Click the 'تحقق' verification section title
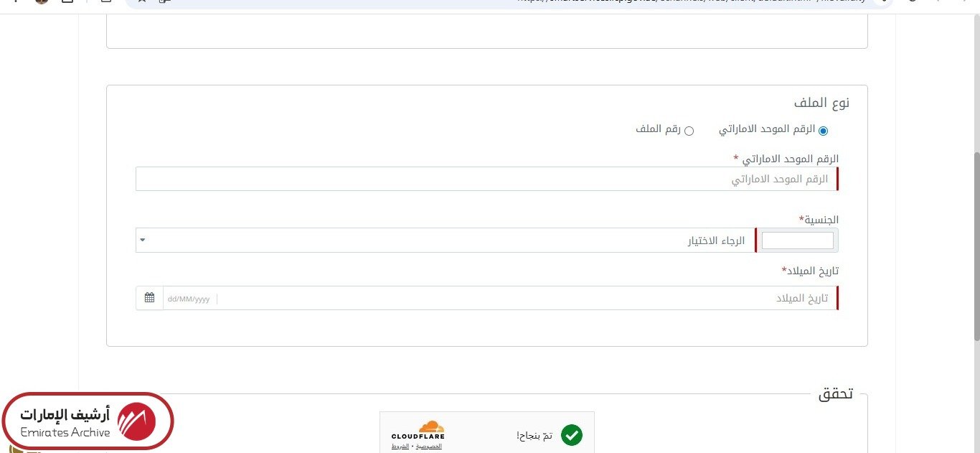Screen dimensions: 980x453 click(836, 394)
